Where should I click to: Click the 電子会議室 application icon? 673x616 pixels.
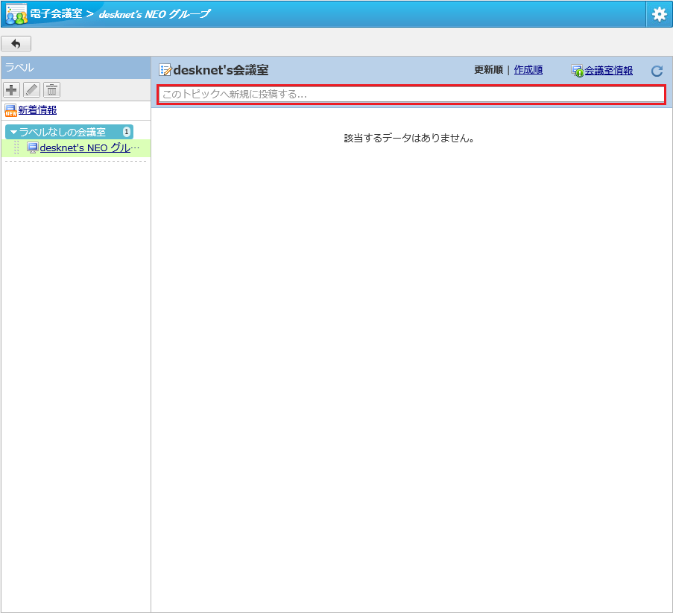coord(16,14)
